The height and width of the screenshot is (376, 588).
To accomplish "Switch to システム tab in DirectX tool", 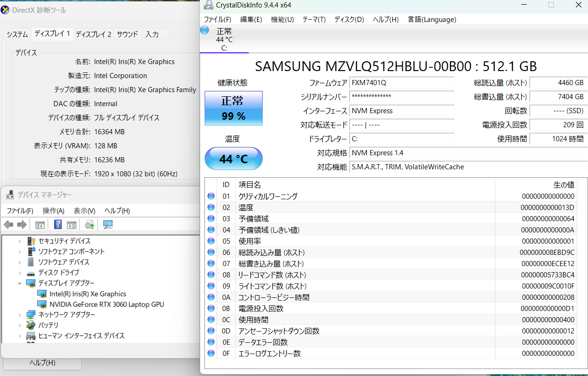I will click(17, 34).
